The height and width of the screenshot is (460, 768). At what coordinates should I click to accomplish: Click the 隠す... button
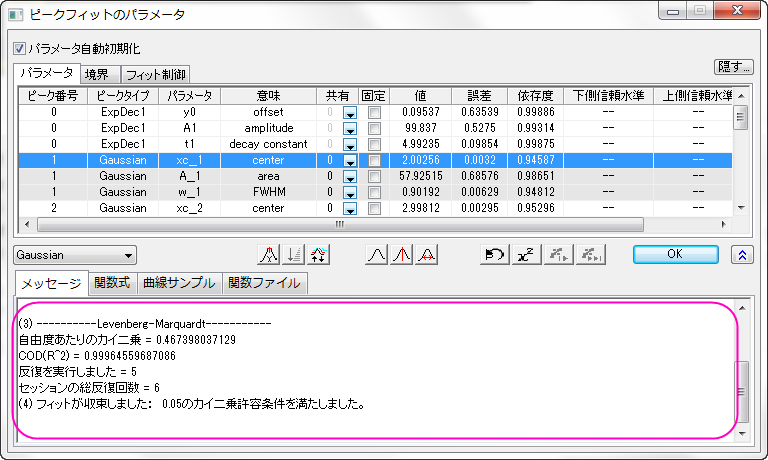(x=734, y=67)
